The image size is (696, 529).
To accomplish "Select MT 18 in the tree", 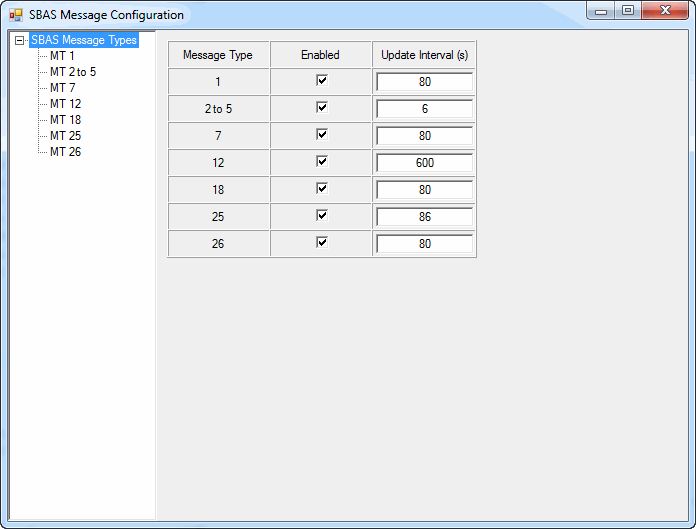I will pos(65,120).
